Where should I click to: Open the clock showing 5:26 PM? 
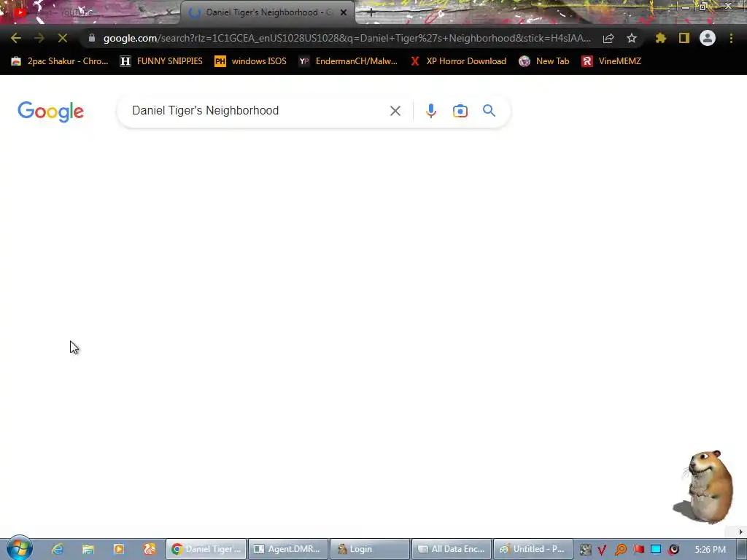pos(711,550)
